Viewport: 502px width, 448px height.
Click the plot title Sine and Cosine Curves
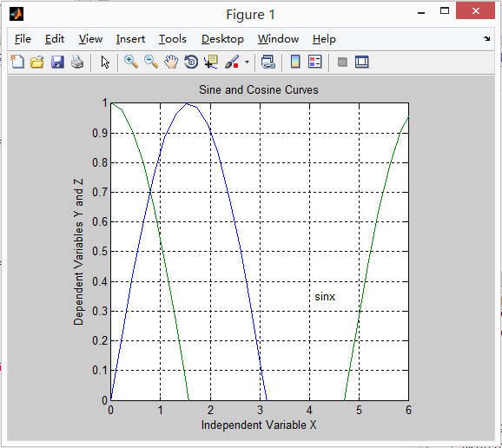click(x=258, y=90)
